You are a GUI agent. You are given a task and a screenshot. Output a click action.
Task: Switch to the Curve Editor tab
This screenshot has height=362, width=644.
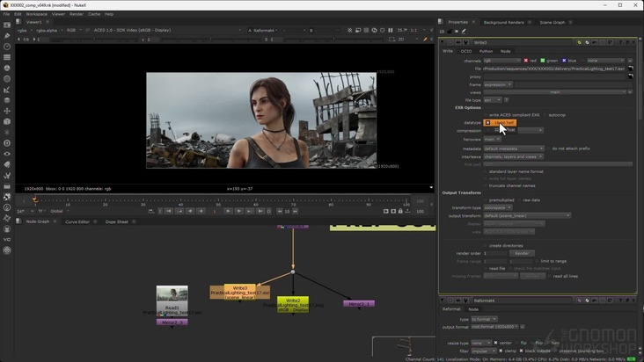tap(77, 221)
